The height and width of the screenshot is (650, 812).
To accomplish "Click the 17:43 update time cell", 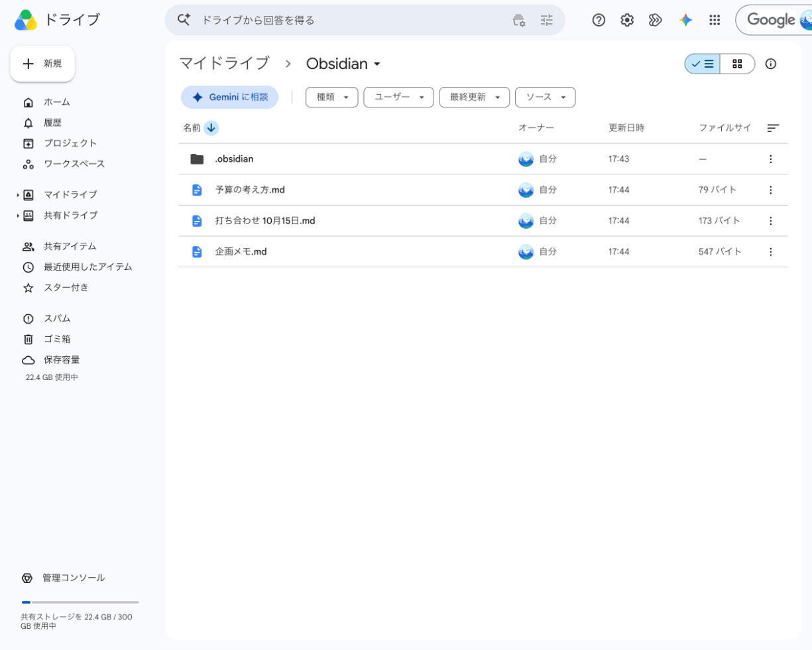I will pos(618,159).
